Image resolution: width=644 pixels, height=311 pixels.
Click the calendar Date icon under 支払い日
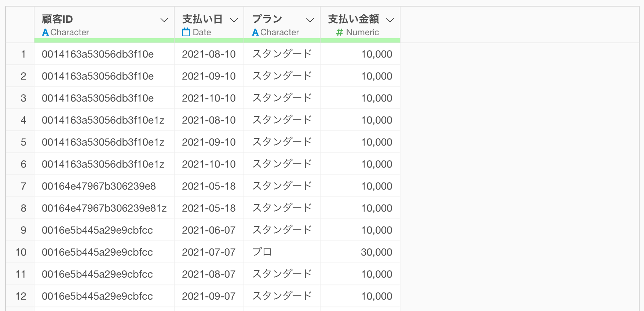[186, 32]
